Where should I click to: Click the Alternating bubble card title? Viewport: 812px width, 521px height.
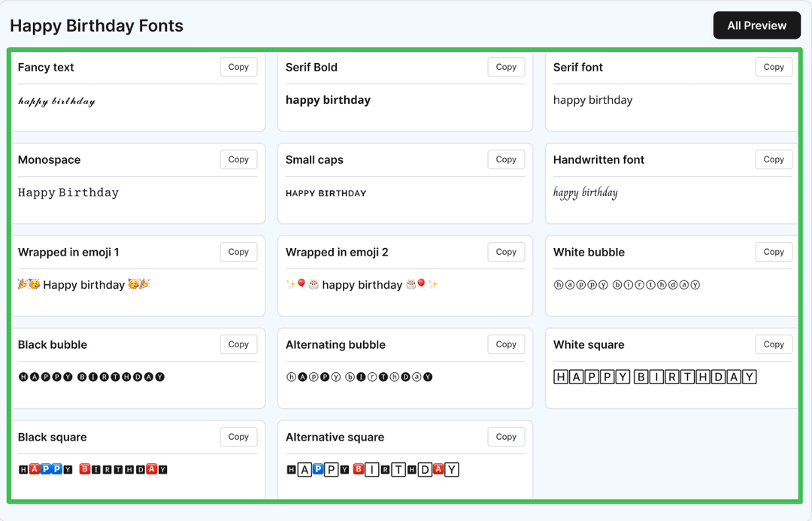click(335, 344)
